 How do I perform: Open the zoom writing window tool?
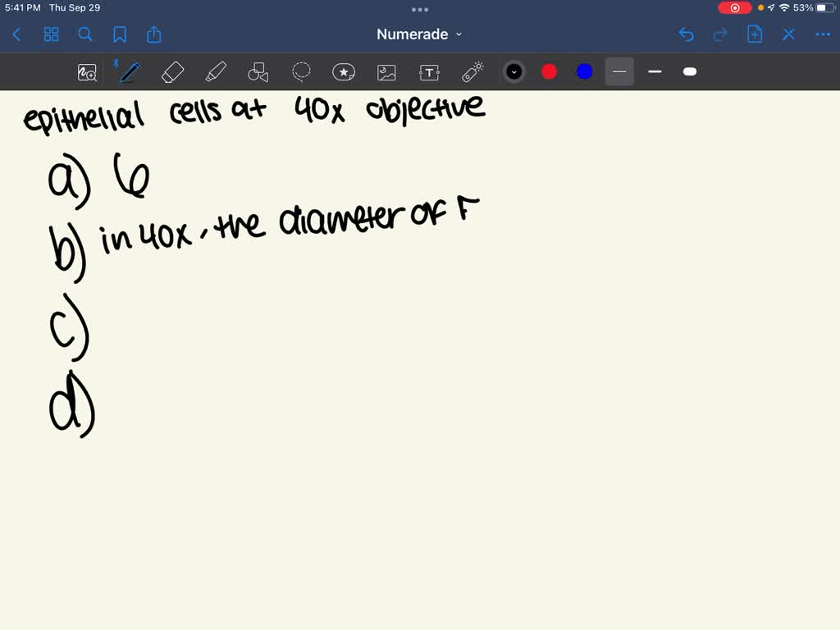point(87,72)
